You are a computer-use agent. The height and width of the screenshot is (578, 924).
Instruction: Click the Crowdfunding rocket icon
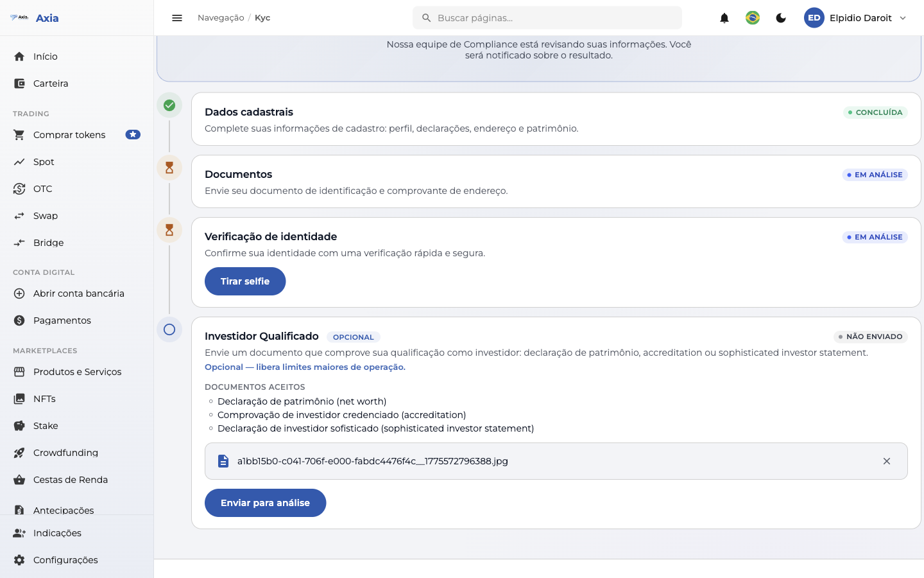point(19,453)
